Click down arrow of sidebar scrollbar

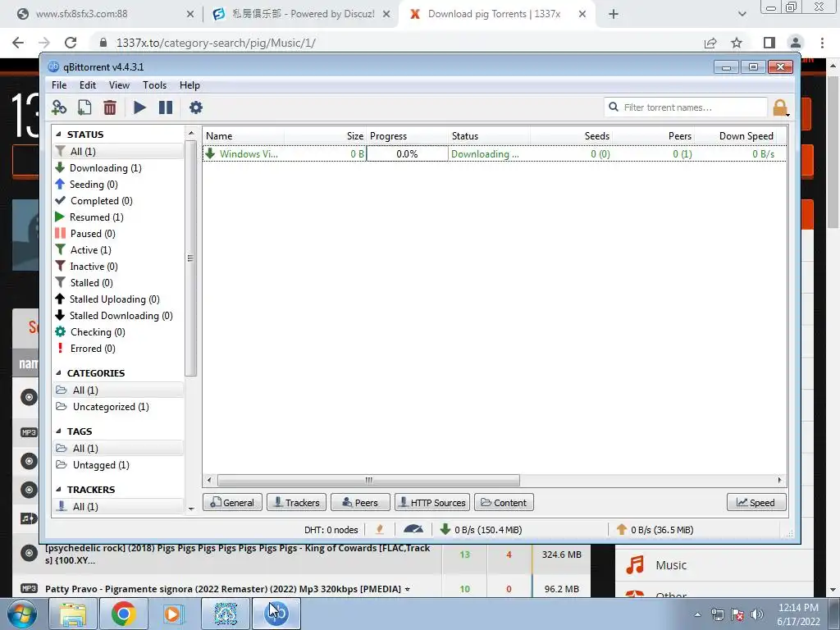point(191,509)
